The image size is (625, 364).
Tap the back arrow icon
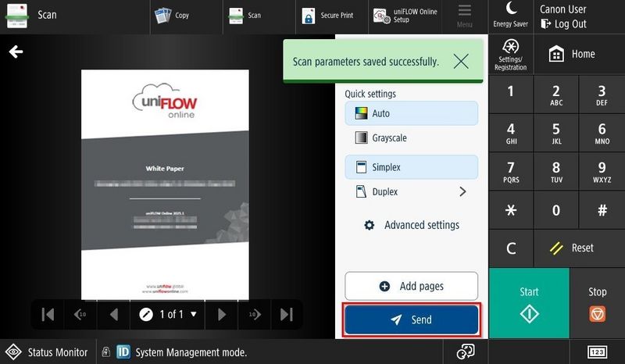click(16, 52)
